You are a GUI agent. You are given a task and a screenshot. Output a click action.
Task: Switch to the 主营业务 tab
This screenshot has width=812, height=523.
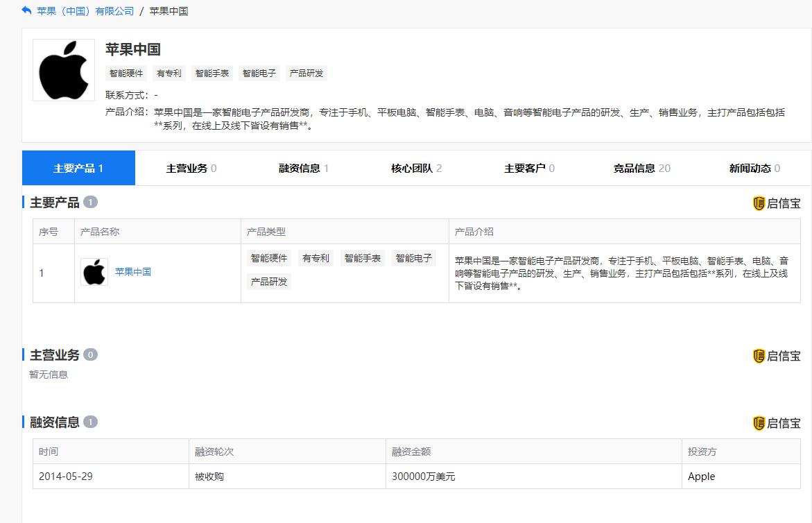click(191, 168)
